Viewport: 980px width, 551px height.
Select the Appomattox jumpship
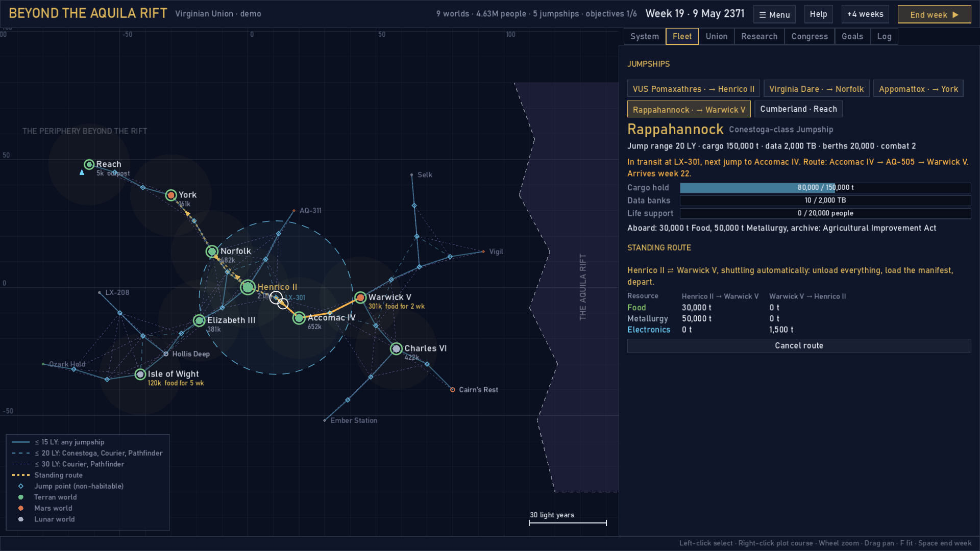pyautogui.click(x=918, y=88)
